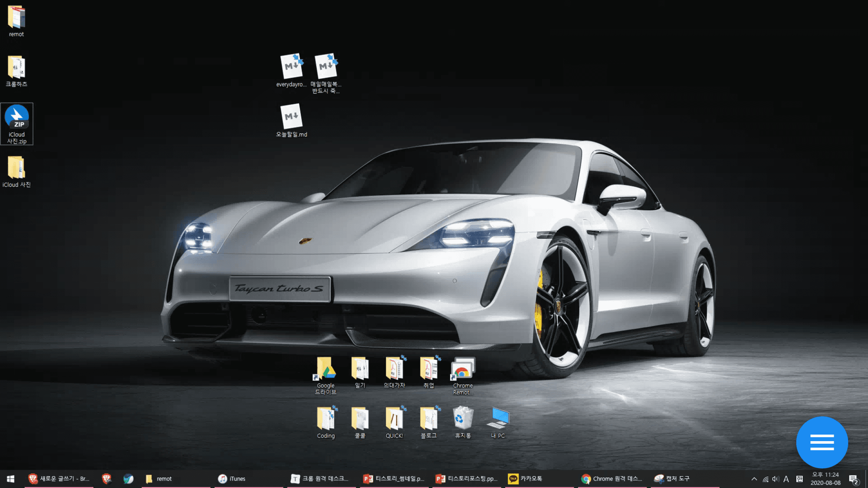Select the 내 PC icon
Screen dimensions: 868x488
click(x=498, y=423)
